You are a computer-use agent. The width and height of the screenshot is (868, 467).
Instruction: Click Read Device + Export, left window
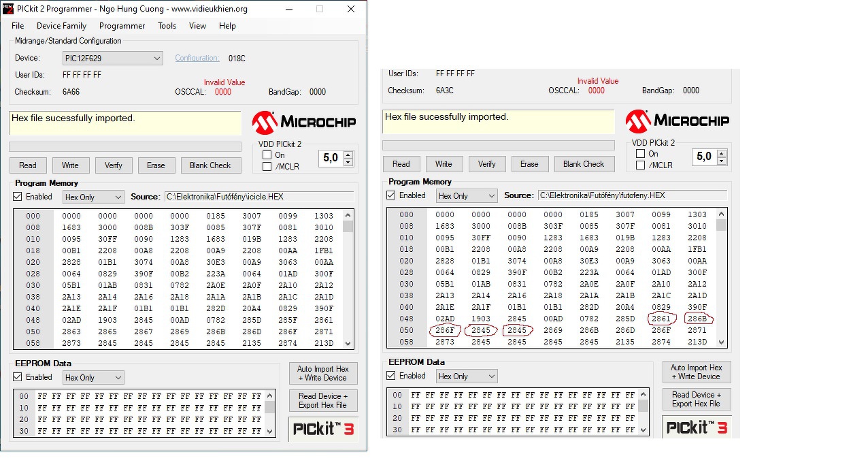point(322,400)
